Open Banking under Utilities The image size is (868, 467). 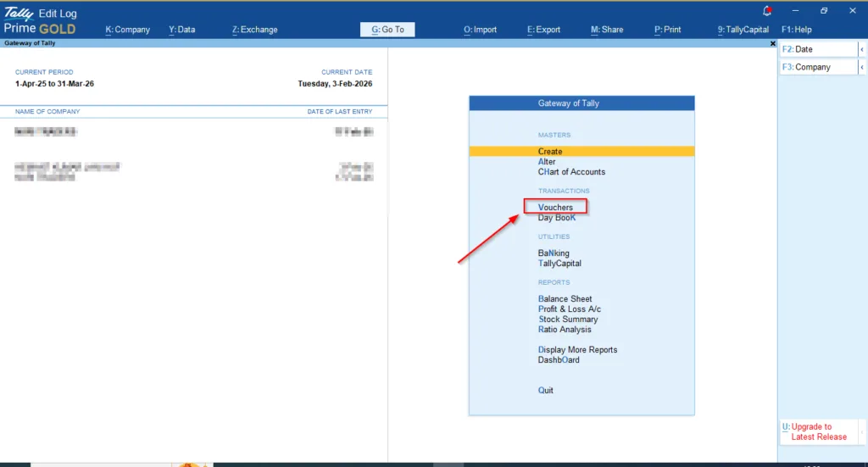click(x=554, y=253)
